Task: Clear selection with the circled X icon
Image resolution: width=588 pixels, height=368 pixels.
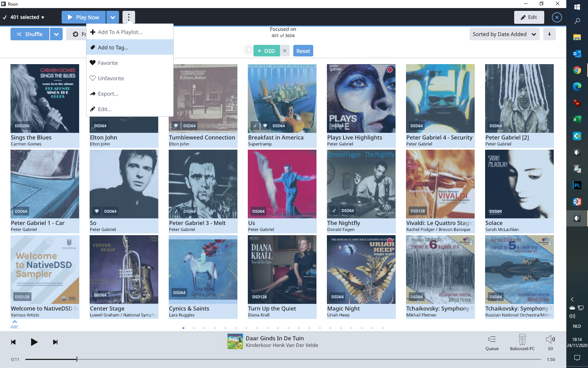Action: [556, 17]
